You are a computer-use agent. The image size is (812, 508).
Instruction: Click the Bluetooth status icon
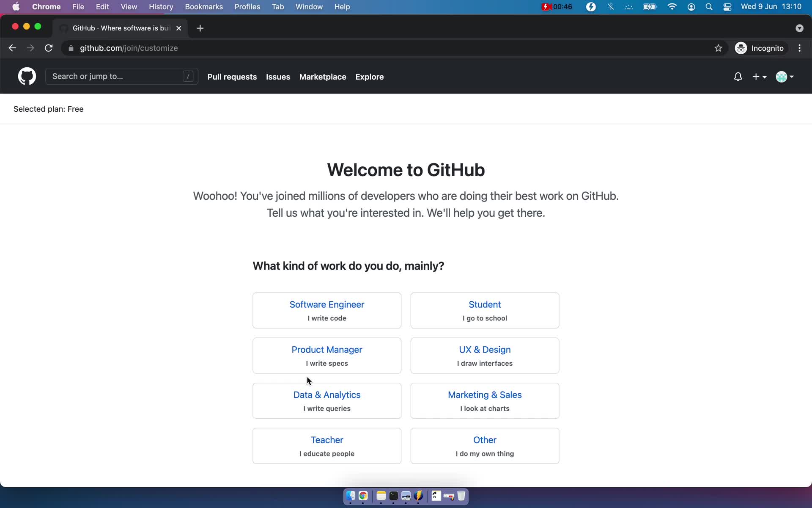610,7
